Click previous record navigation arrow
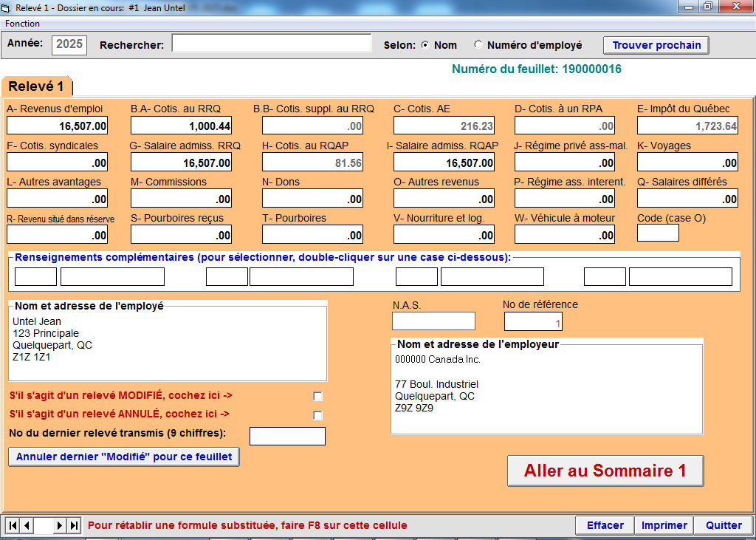 pos(27,525)
